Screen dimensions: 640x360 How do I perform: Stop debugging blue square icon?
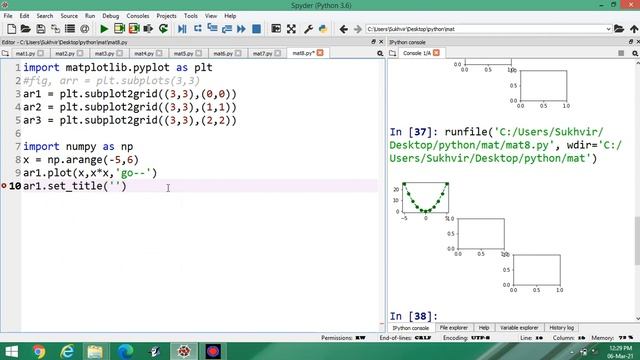coord(256,29)
